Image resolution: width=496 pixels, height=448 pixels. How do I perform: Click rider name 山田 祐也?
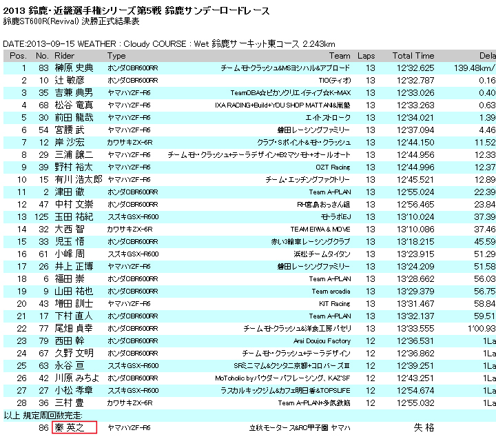coord(74,291)
